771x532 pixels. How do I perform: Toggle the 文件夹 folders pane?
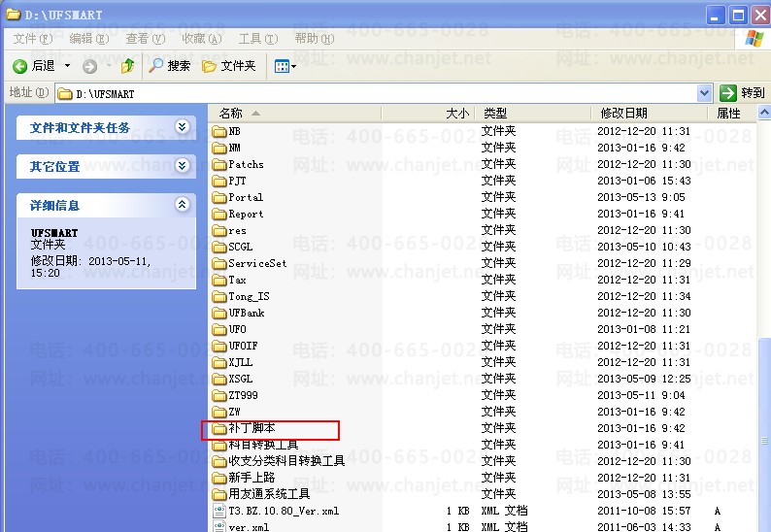(x=229, y=66)
